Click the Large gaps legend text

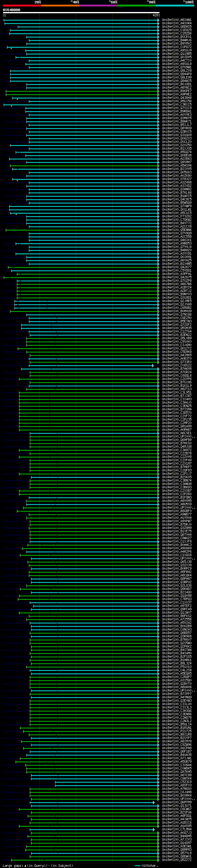[x=38, y=865]
